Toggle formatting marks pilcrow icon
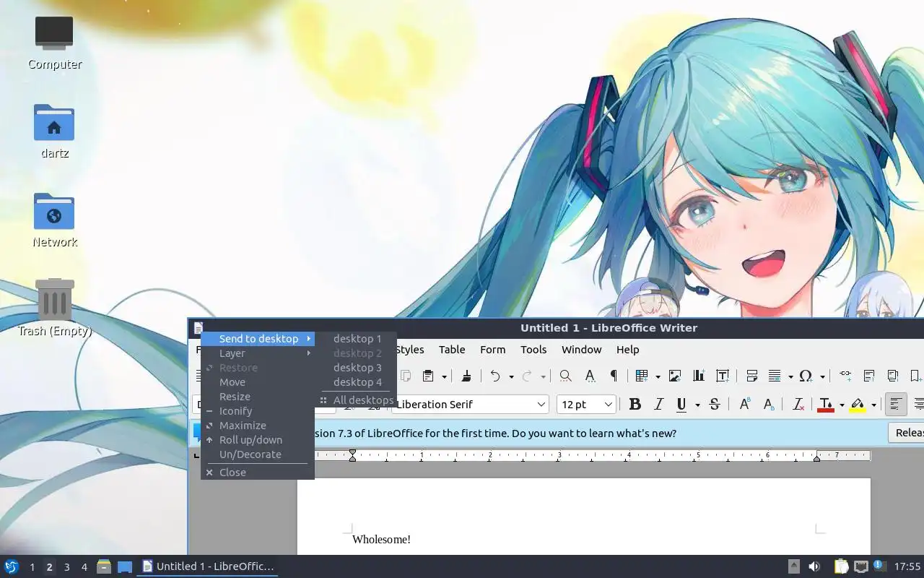The height and width of the screenshot is (578, 924). tap(614, 376)
